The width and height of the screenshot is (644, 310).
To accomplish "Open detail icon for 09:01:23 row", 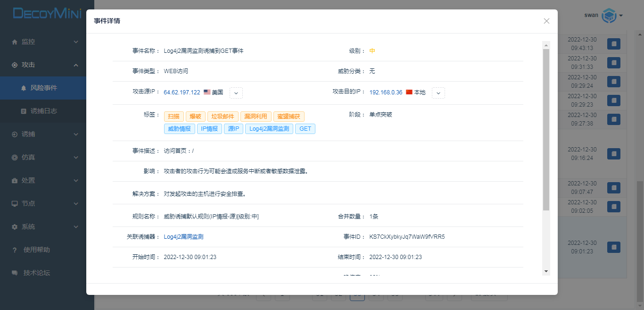I will click(613, 247).
